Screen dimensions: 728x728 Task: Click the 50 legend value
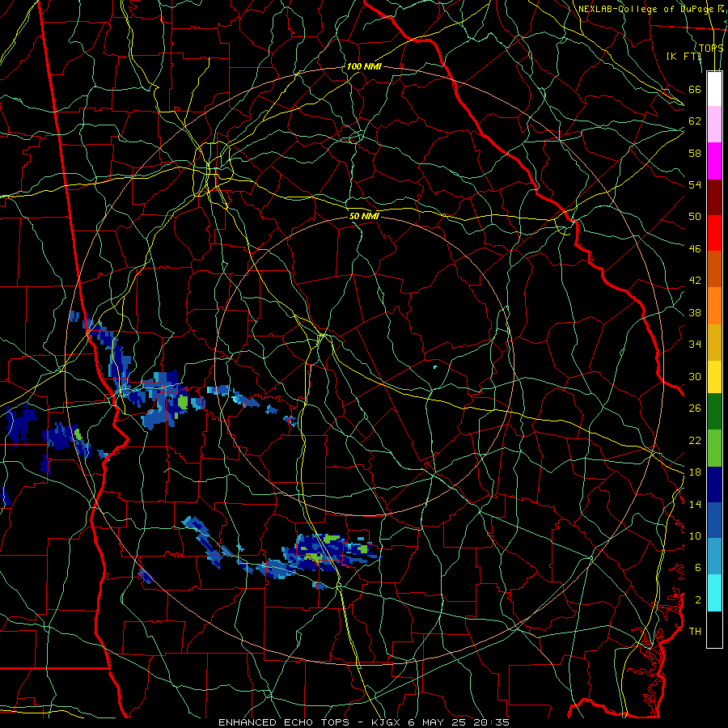click(x=695, y=216)
